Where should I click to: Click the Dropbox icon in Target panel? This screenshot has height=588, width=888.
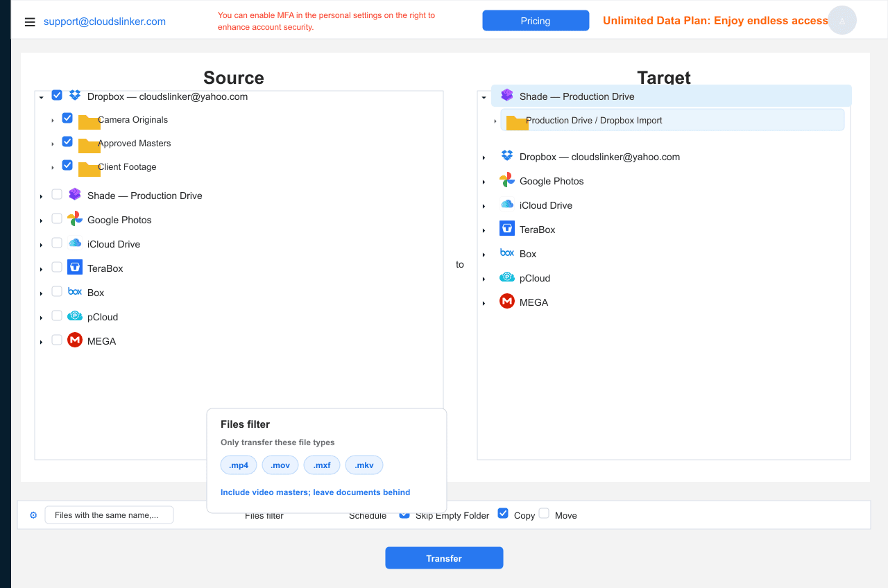click(507, 156)
